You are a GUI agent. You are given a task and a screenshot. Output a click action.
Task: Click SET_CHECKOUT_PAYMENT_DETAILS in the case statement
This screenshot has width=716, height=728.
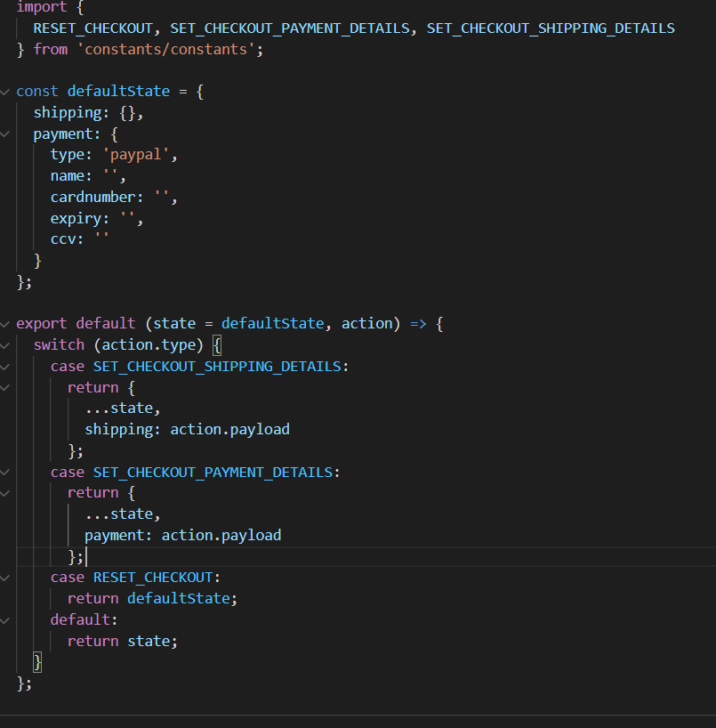pos(213,473)
